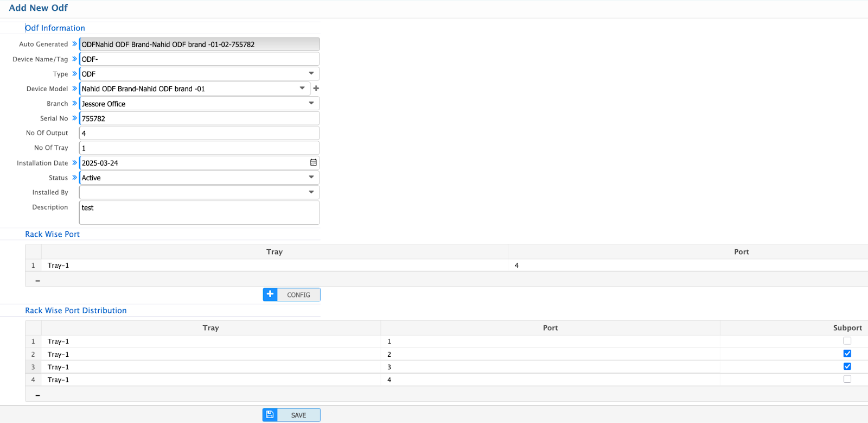Enable Subport checkbox for port 1

[x=847, y=341]
